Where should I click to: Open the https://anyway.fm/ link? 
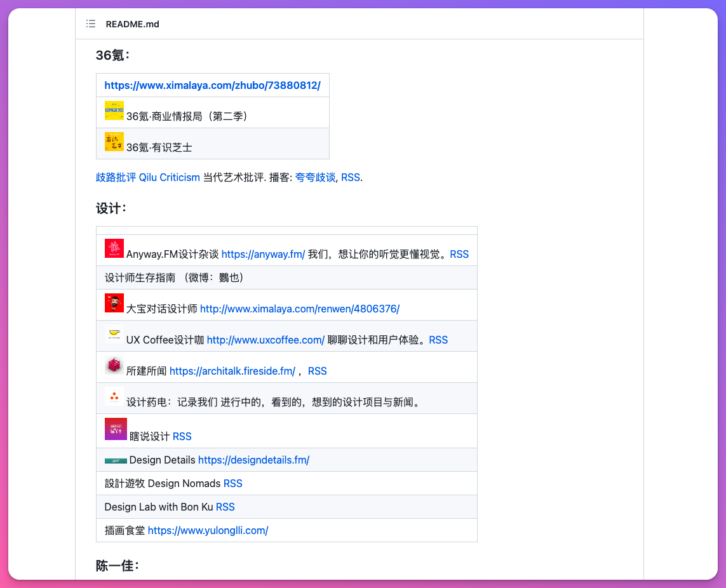(263, 254)
